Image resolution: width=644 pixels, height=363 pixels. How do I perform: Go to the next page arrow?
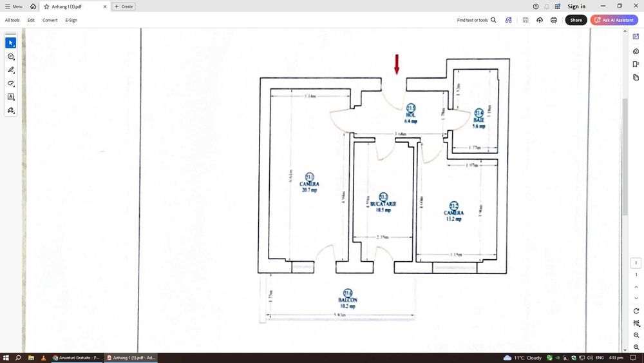point(636,299)
